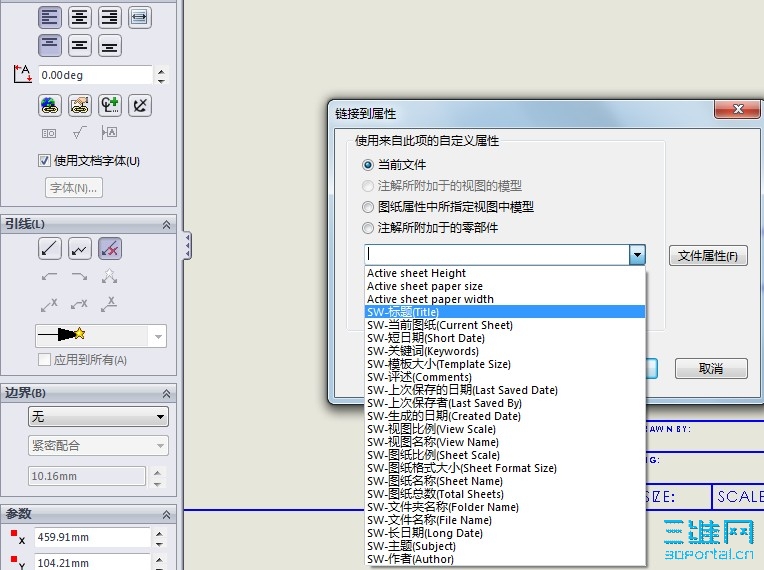The height and width of the screenshot is (570, 764).
Task: Open border style dropdown showing 无
Action: pyautogui.click(x=98, y=417)
